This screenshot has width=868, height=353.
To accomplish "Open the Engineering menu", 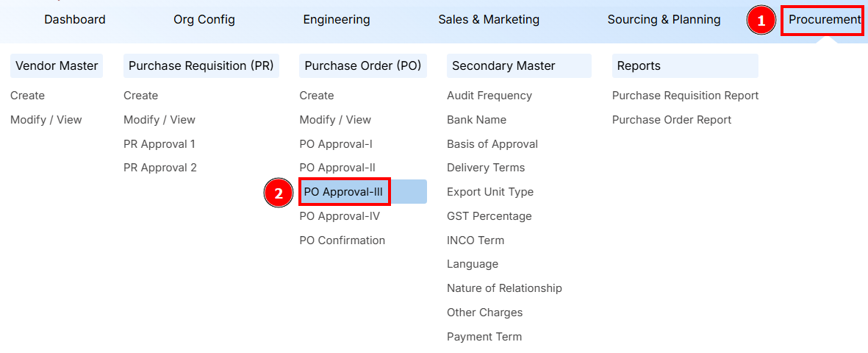I will 337,20.
